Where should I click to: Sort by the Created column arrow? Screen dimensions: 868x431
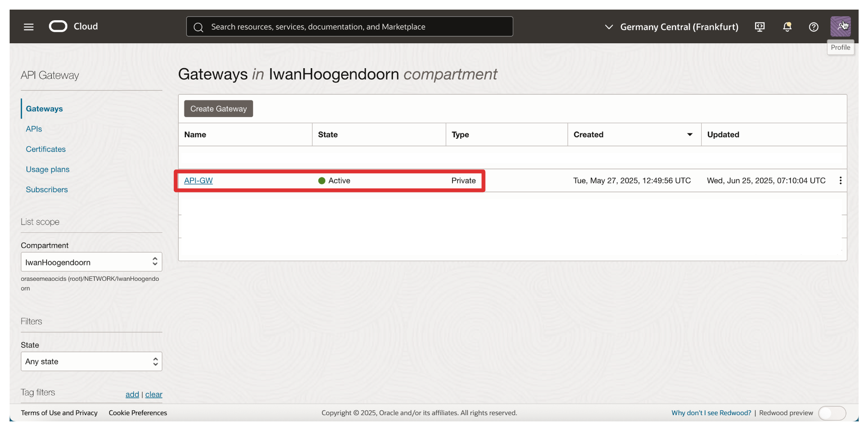(x=690, y=135)
